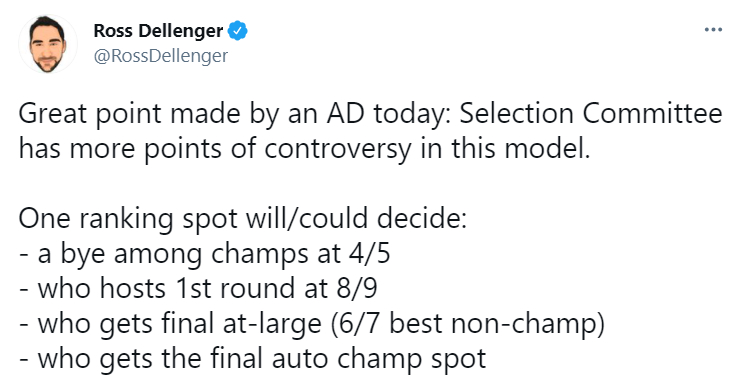The height and width of the screenshot is (381, 739).
Task: Select the line "One ranking spot will/could decide:"
Action: 243,219
